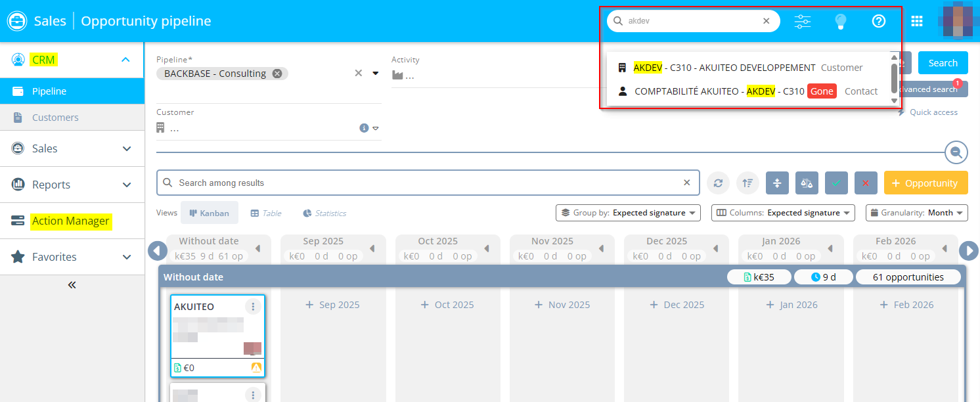Click the Search among results field
Viewport: 980px width, 402px height.
(x=427, y=183)
